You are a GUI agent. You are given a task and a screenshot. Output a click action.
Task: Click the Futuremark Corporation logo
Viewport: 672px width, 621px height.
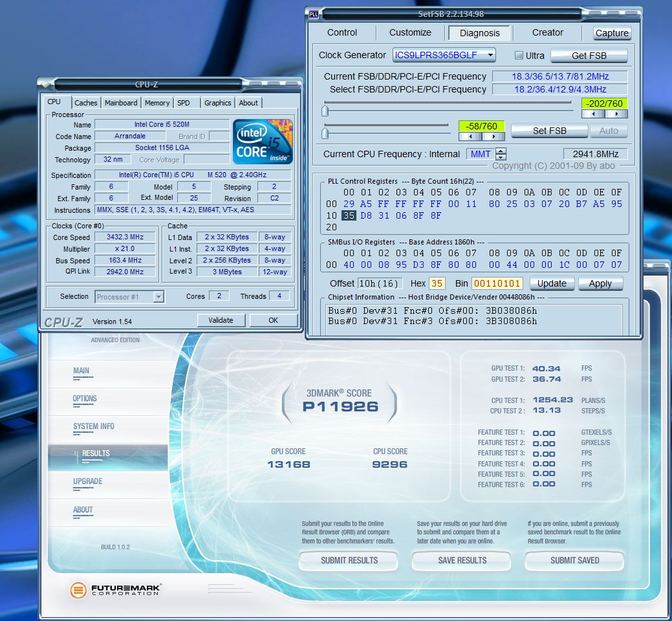click(x=116, y=590)
